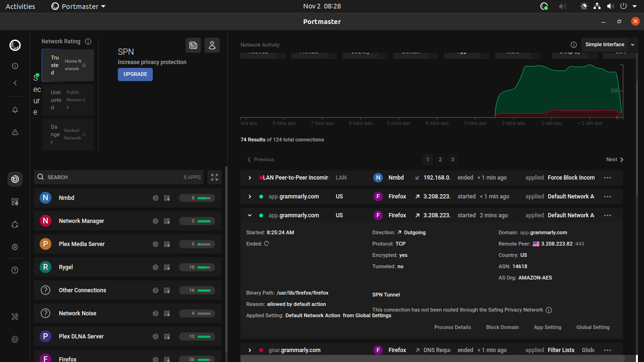Screen dimensions: 644x362
Task: Click the Nmbd connection count bar
Action: pyautogui.click(x=197, y=197)
